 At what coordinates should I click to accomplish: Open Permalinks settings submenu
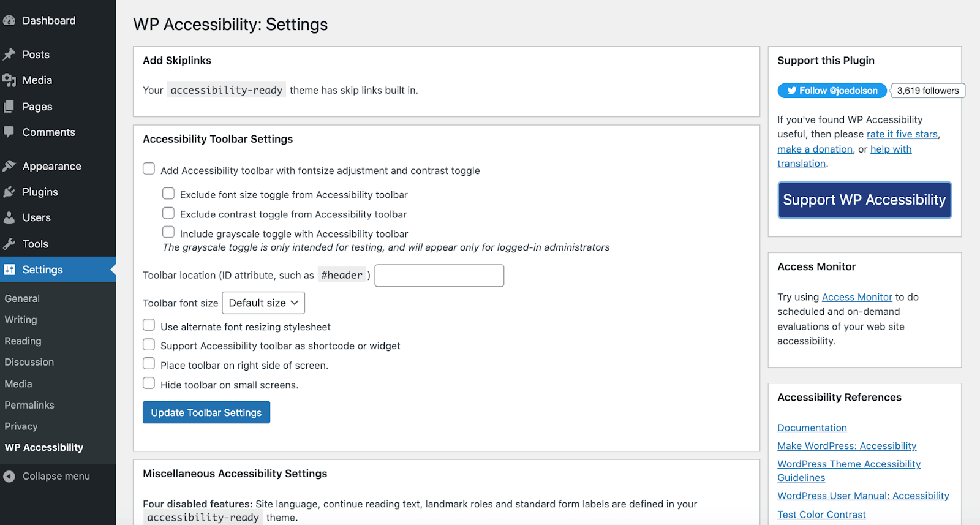[29, 405]
